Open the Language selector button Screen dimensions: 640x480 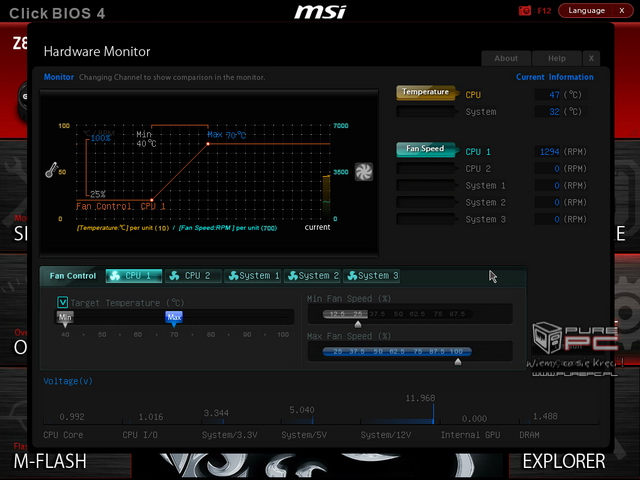pos(587,11)
